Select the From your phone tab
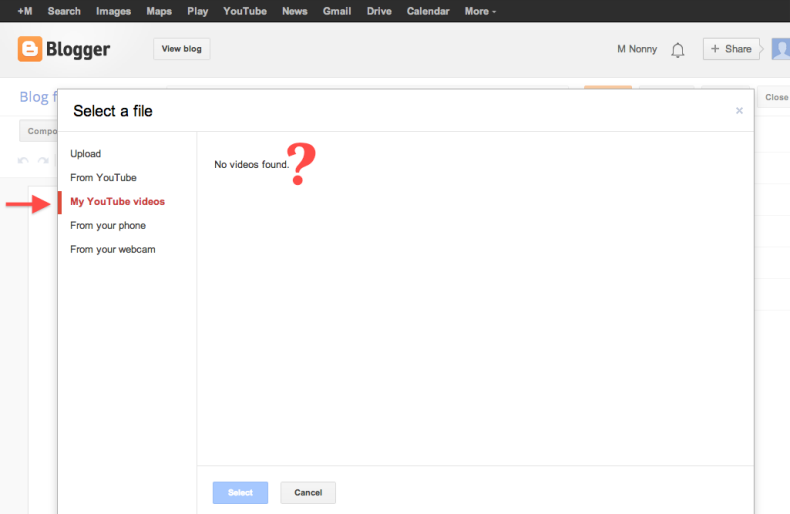 [x=108, y=225]
